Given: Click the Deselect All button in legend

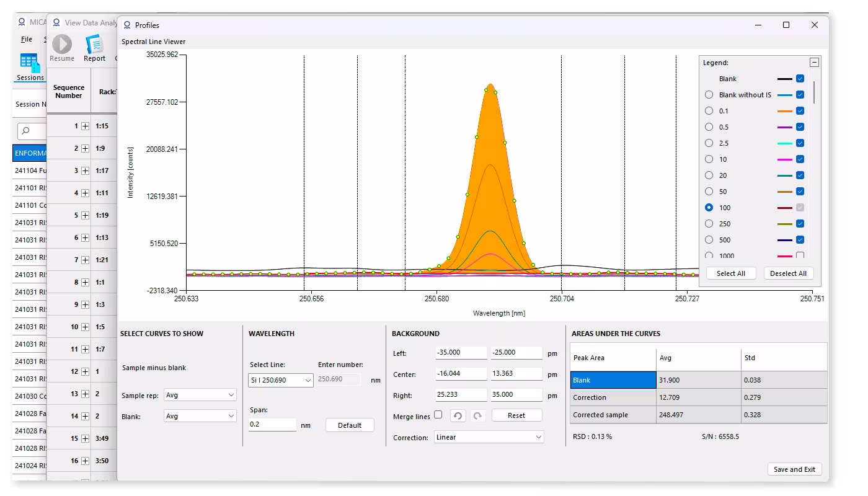Looking at the screenshot, I should pos(788,273).
